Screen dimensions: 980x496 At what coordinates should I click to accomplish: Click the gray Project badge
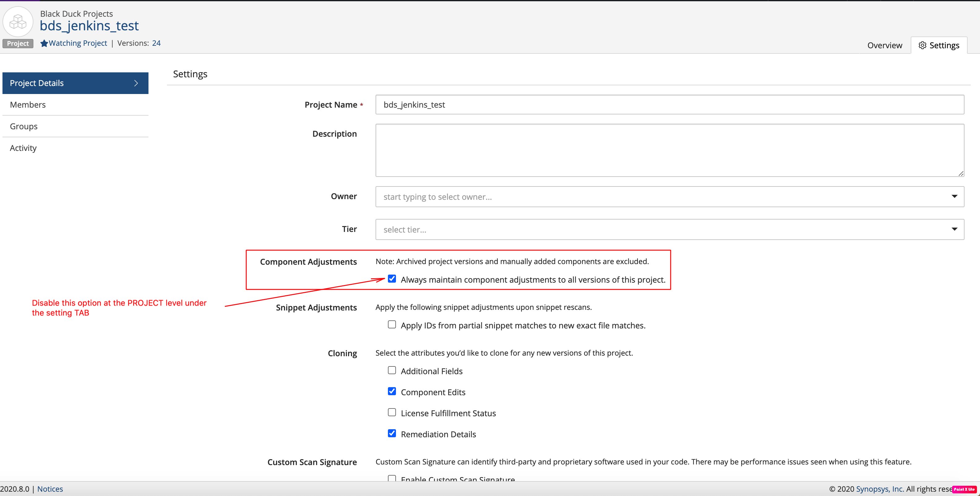point(18,43)
